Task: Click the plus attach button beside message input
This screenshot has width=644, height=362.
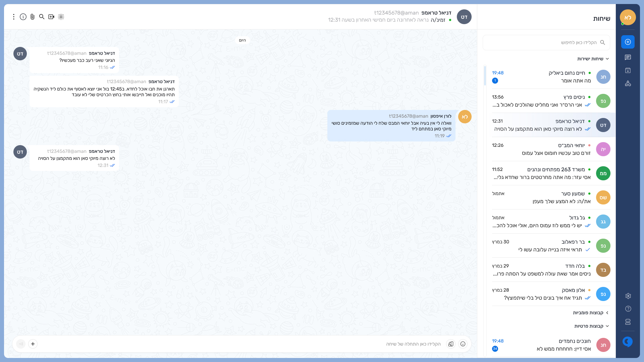Action: 33,344
